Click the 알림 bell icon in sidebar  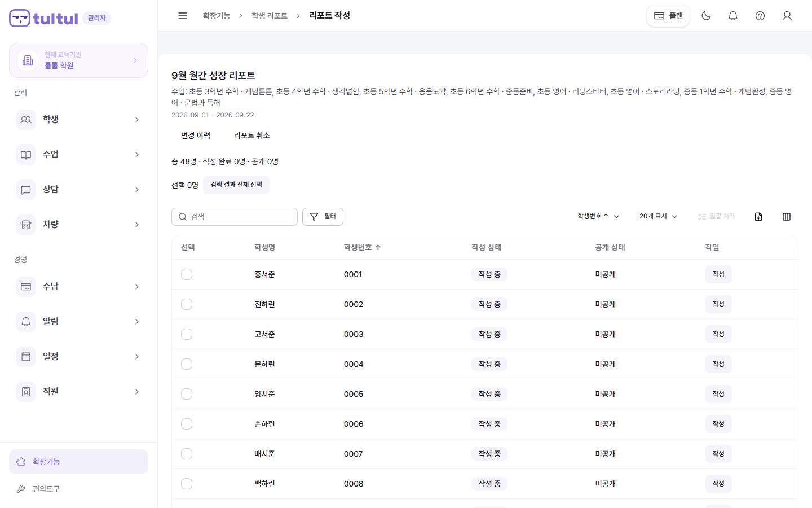click(26, 322)
